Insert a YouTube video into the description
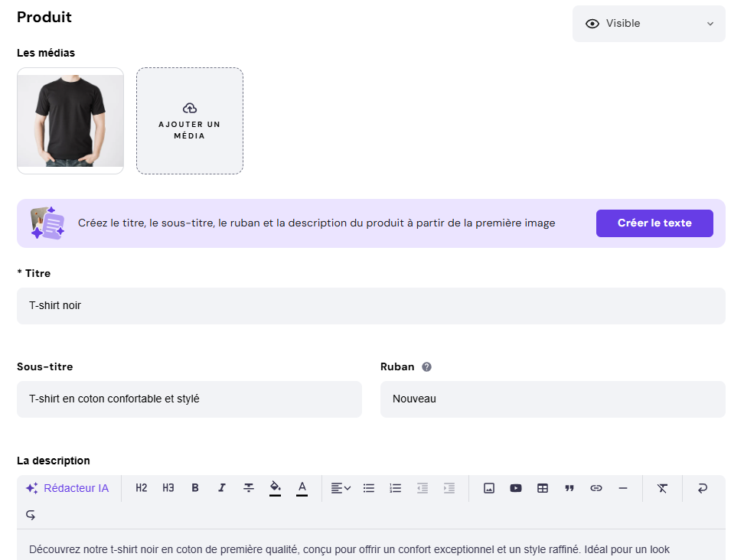Viewport: 744px width, 560px height. [x=515, y=487]
